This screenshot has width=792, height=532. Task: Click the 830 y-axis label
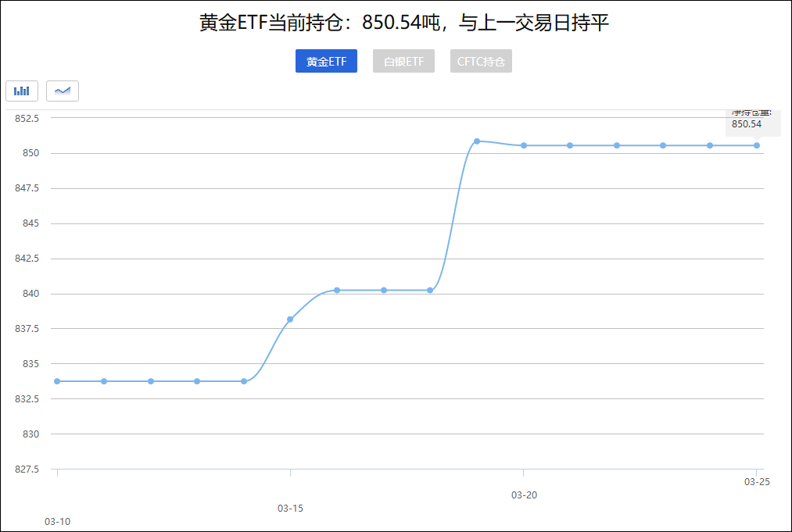(x=30, y=434)
